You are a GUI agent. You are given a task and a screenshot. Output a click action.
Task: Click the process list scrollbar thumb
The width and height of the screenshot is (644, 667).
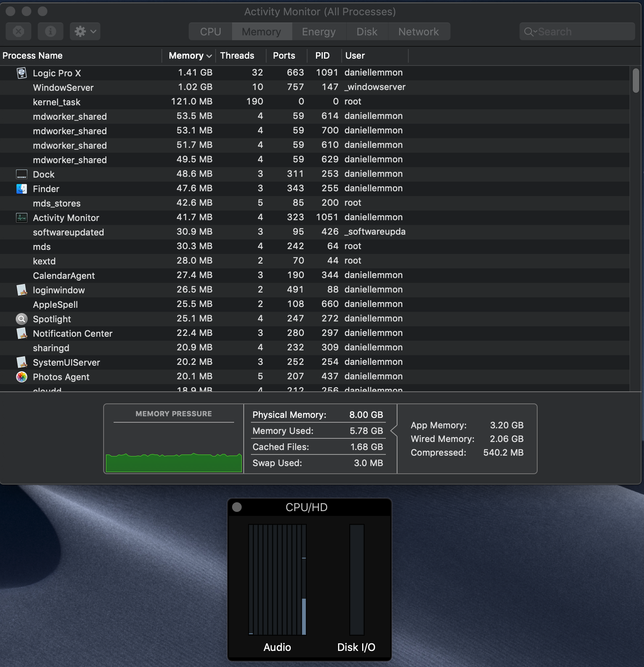point(636,81)
